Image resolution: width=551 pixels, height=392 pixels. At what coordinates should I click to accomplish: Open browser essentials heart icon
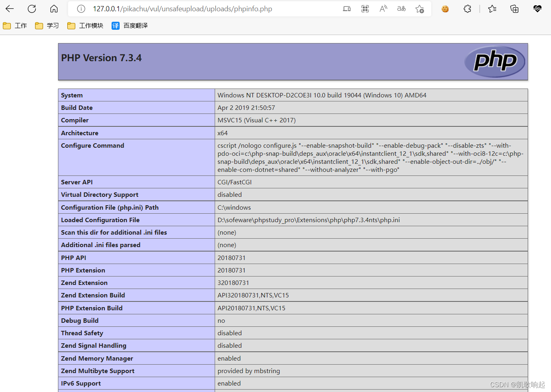(537, 9)
